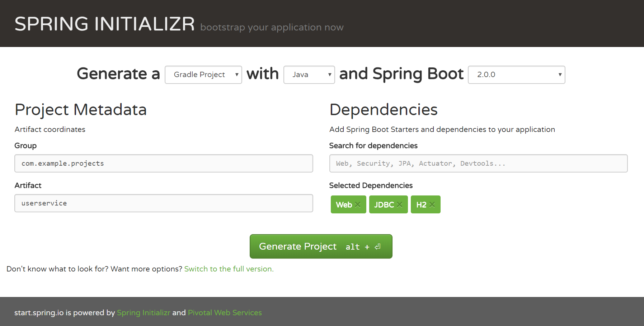The image size is (644, 326).
Task: Follow the Switch to the full version link
Action: tap(229, 269)
